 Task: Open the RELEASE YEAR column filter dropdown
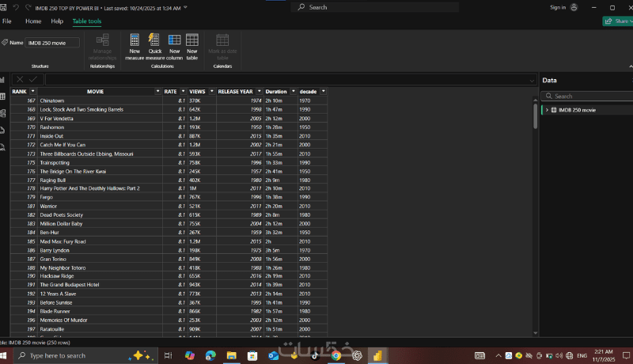click(260, 92)
